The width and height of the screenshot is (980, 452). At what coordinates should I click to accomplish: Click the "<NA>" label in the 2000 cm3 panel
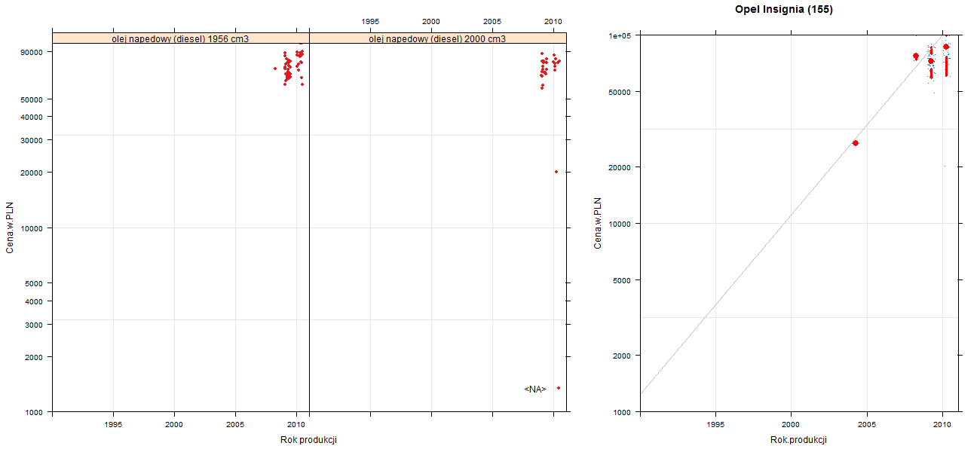pyautogui.click(x=535, y=389)
